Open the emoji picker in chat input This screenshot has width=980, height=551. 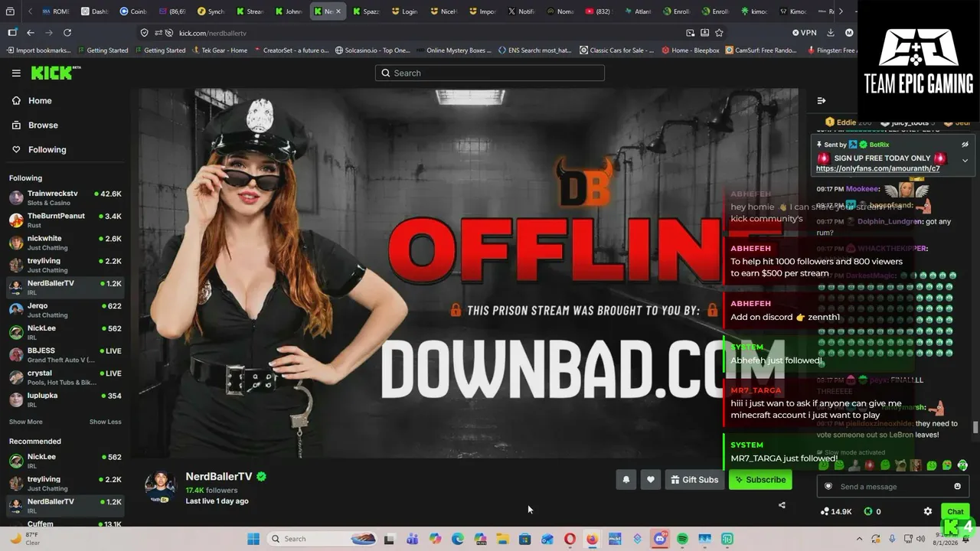(x=958, y=487)
